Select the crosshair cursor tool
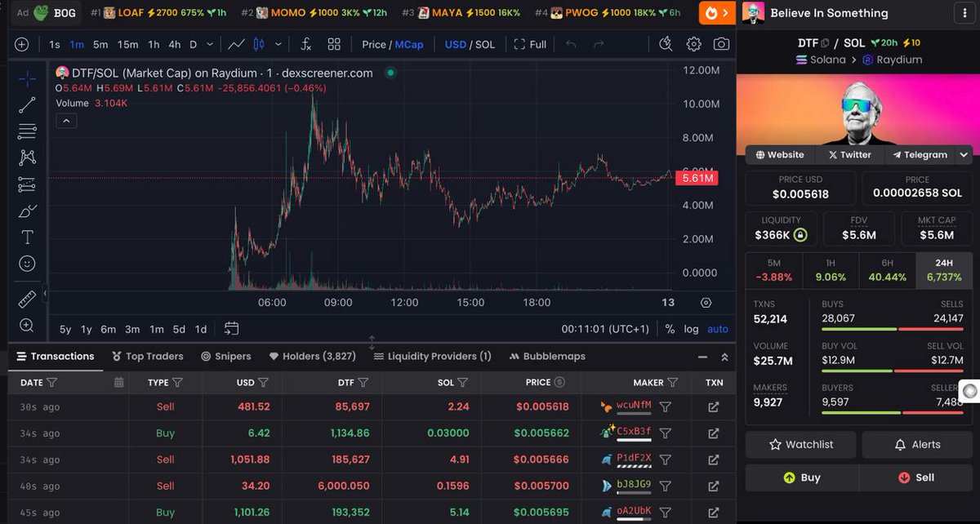The image size is (980, 524). click(27, 78)
